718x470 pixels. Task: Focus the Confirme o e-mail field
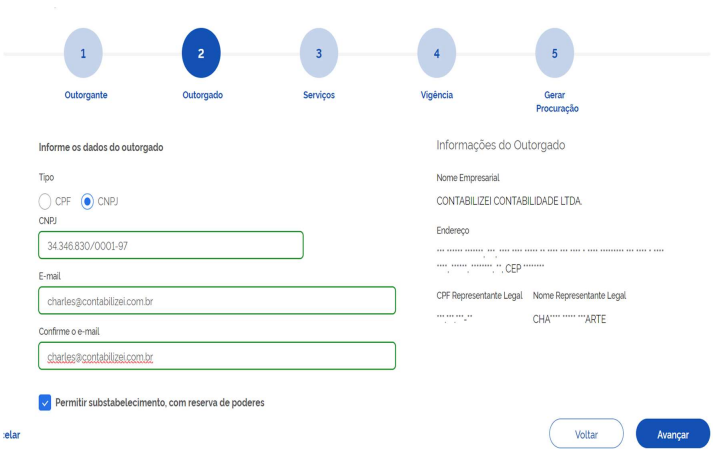[x=217, y=356]
